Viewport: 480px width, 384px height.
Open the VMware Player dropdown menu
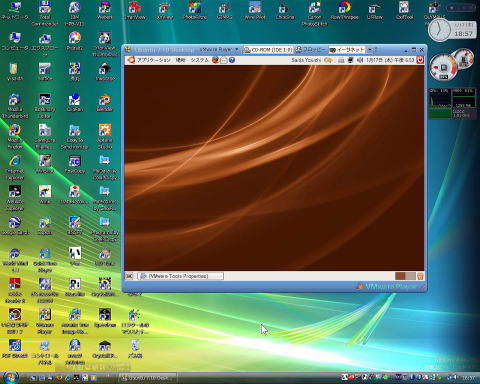[219, 49]
